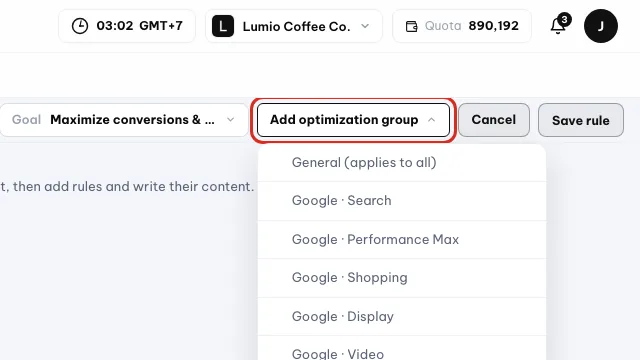Click the Lumio Coffee Co. logo badge
Screen dimensions: 640x360
click(x=223, y=26)
